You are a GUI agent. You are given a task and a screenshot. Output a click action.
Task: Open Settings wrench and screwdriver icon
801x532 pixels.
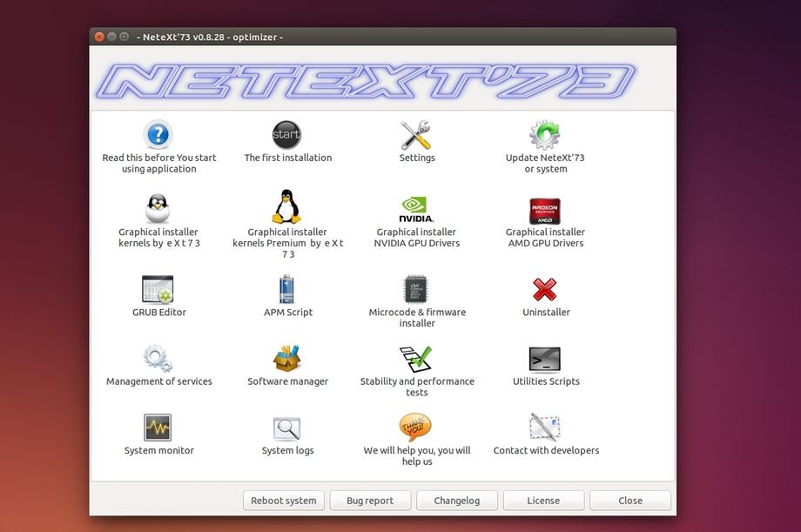click(416, 135)
